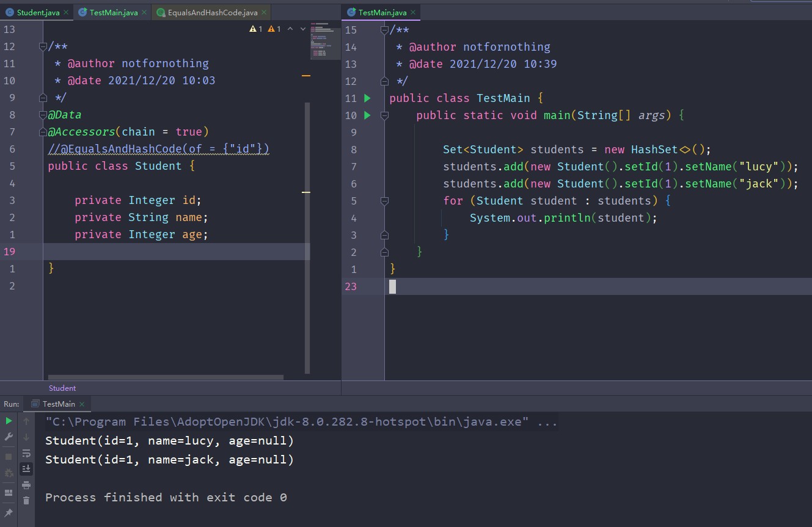Collapse the TestMain class Javadoc comment
The height and width of the screenshot is (527, 812).
[x=384, y=31]
